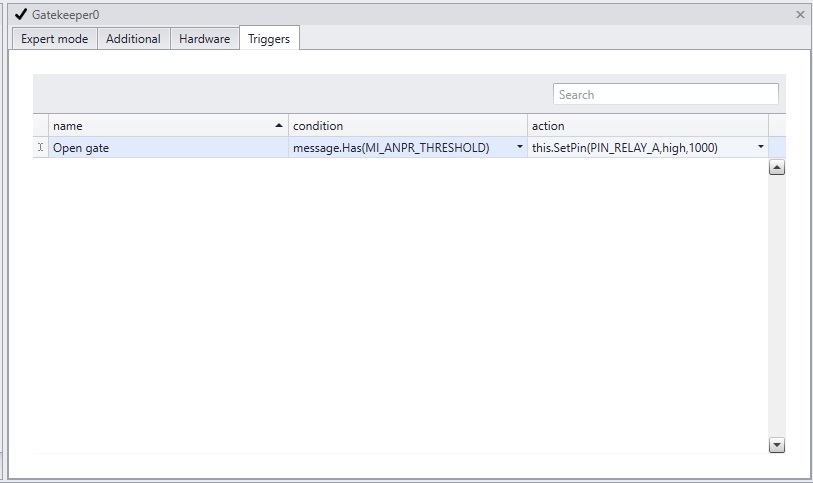This screenshot has width=813, height=483.
Task: Sort by the name column header
Action: [169, 126]
